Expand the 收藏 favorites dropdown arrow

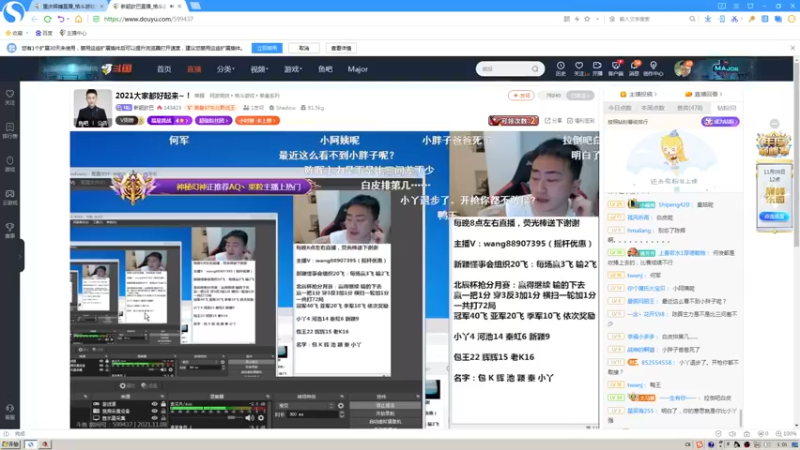27,33
